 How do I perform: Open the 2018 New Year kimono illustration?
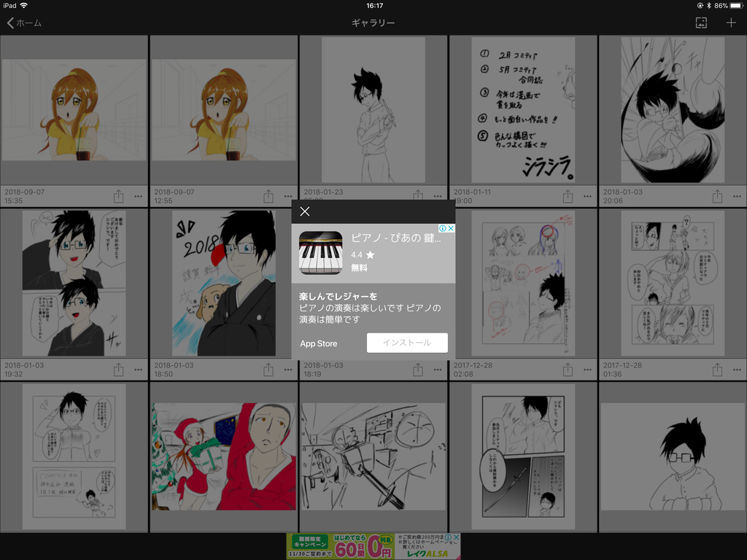tap(223, 284)
